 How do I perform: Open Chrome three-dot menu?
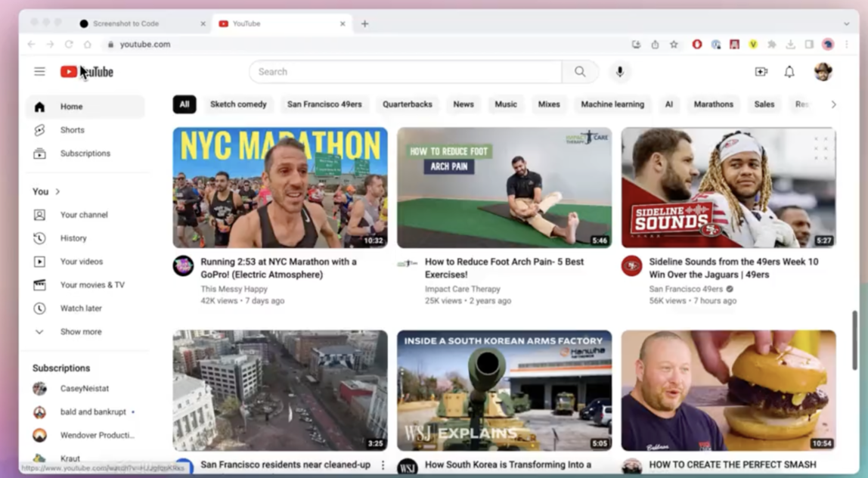click(846, 45)
